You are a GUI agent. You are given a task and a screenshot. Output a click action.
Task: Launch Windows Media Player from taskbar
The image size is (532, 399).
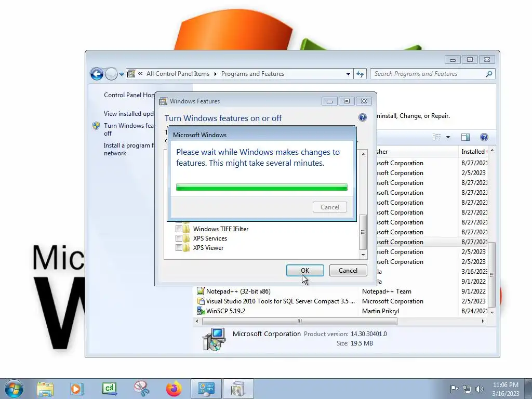[x=77, y=389]
